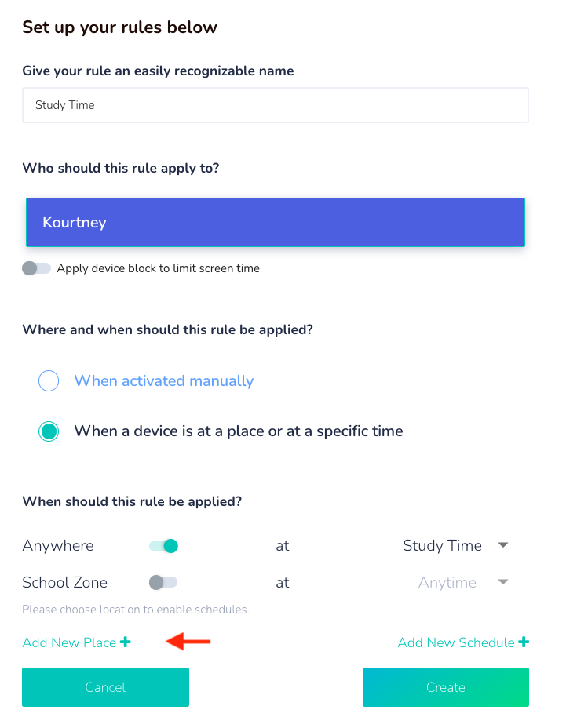The image size is (577, 728).
Task: Click the Study Time schedule selection text
Action: pyautogui.click(x=442, y=546)
